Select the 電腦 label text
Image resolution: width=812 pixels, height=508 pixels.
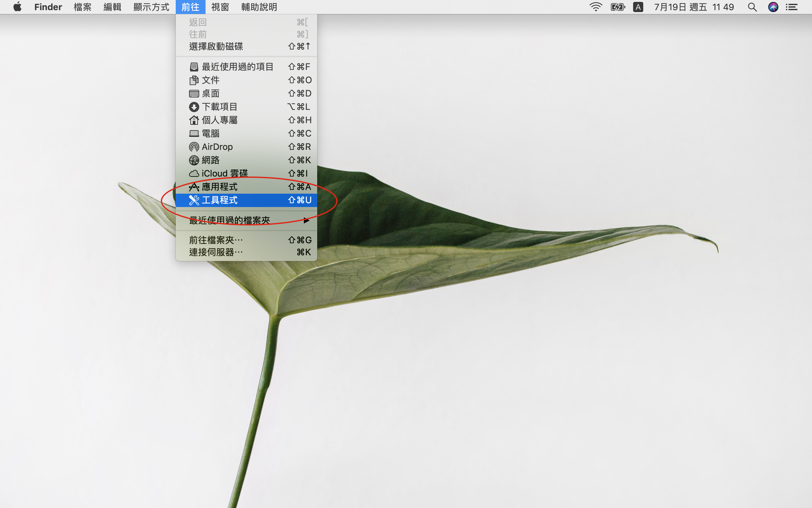211,133
